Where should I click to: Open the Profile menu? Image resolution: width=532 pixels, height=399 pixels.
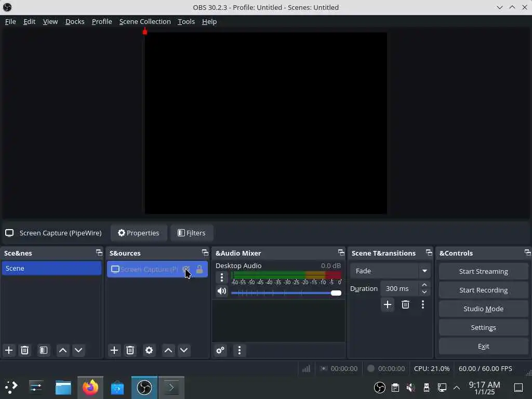click(102, 21)
